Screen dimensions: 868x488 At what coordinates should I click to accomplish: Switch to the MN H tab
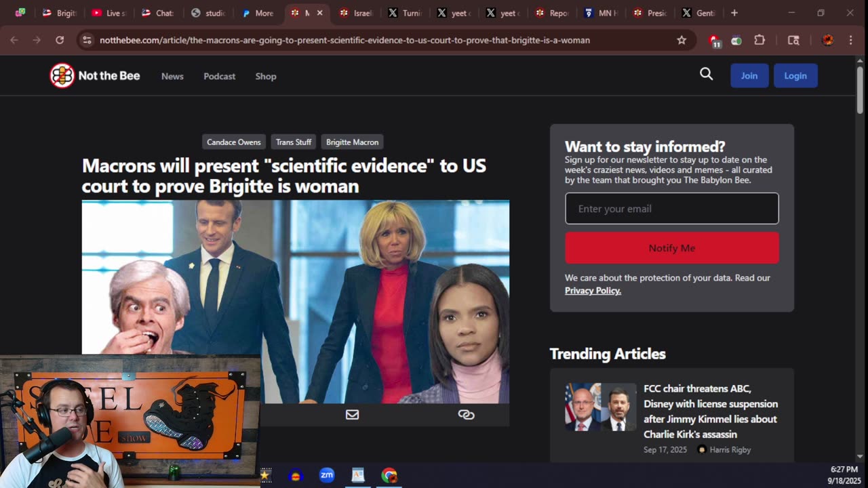tap(601, 13)
